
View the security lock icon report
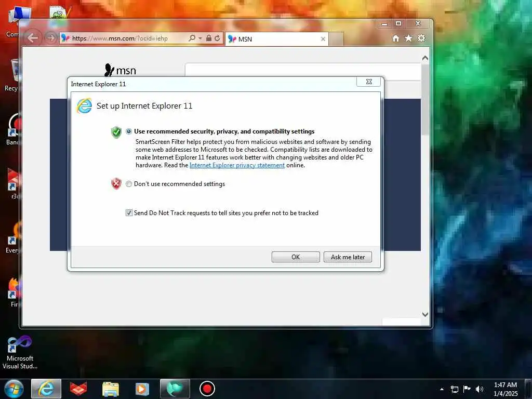[209, 38]
